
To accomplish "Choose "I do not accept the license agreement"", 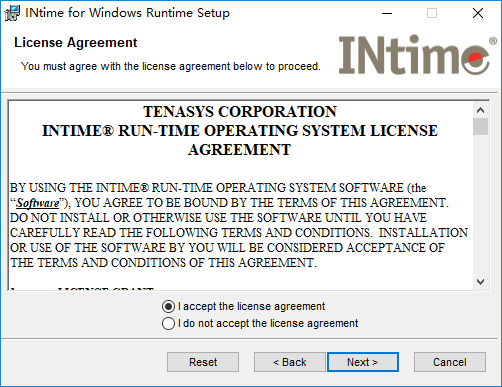I will (x=260, y=323).
